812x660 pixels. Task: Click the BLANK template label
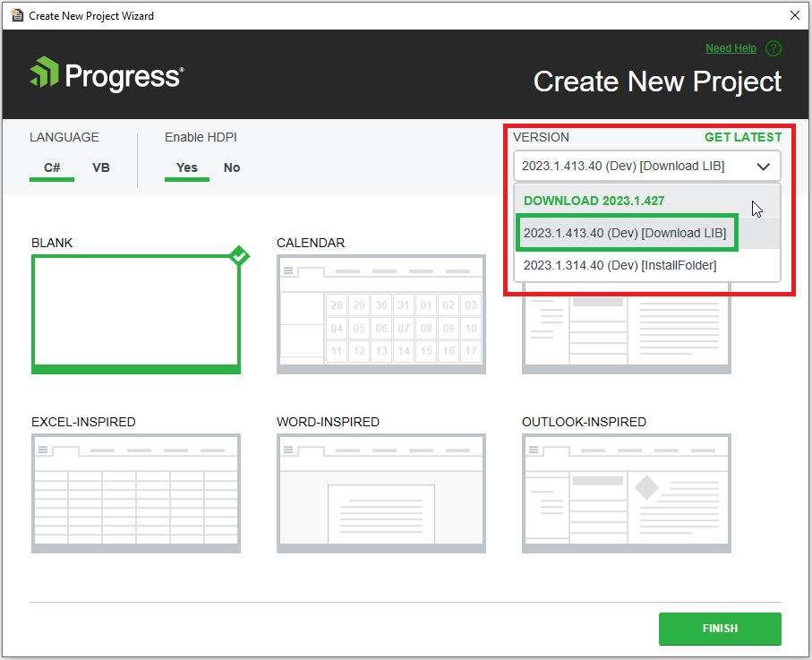52,243
